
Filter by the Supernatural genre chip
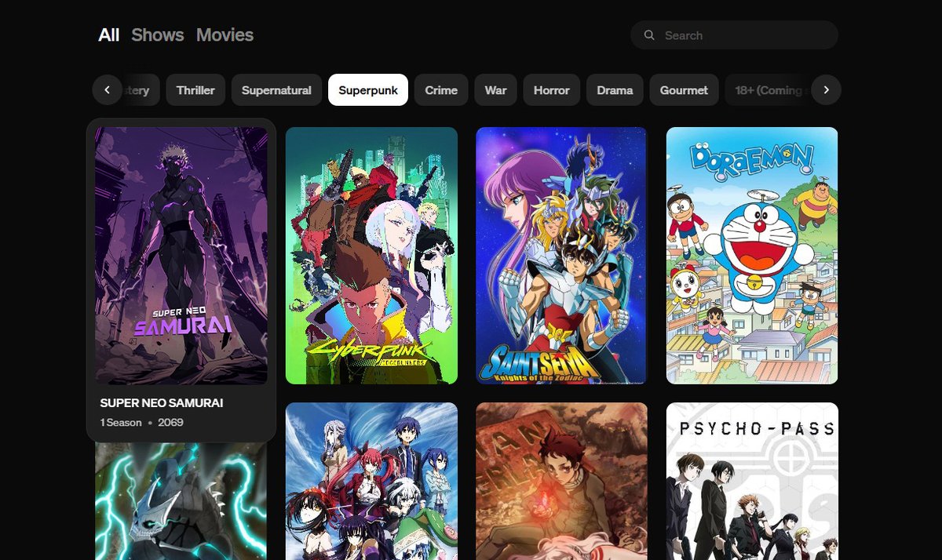(x=276, y=90)
